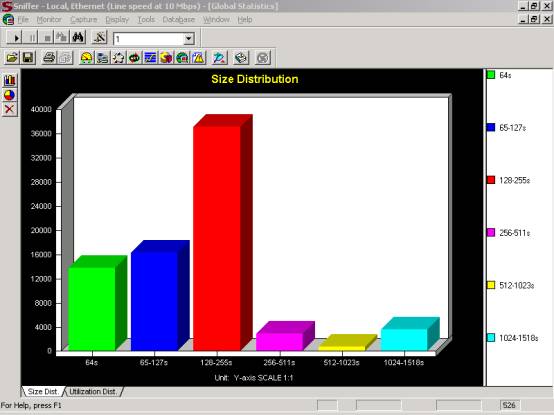
Task: Open the pie chart Protocol Distribution icon
Action: tap(166, 58)
